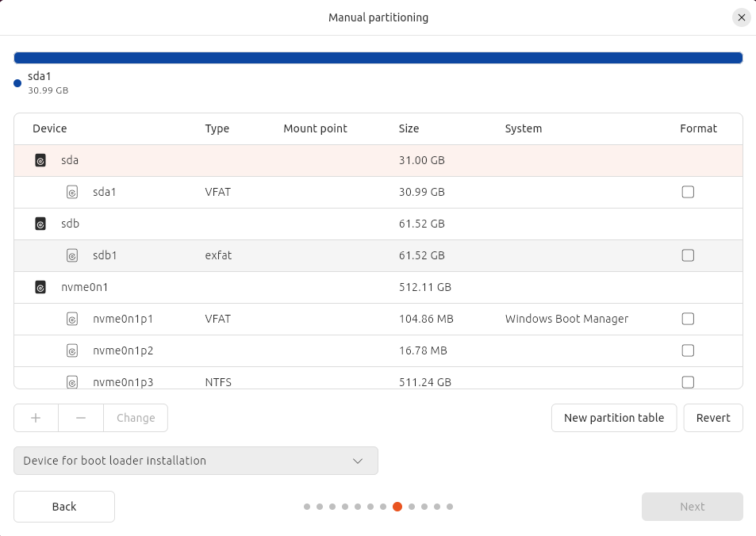756x536 pixels.
Task: Click the blue sda1 partition usage bar
Action: (378, 58)
